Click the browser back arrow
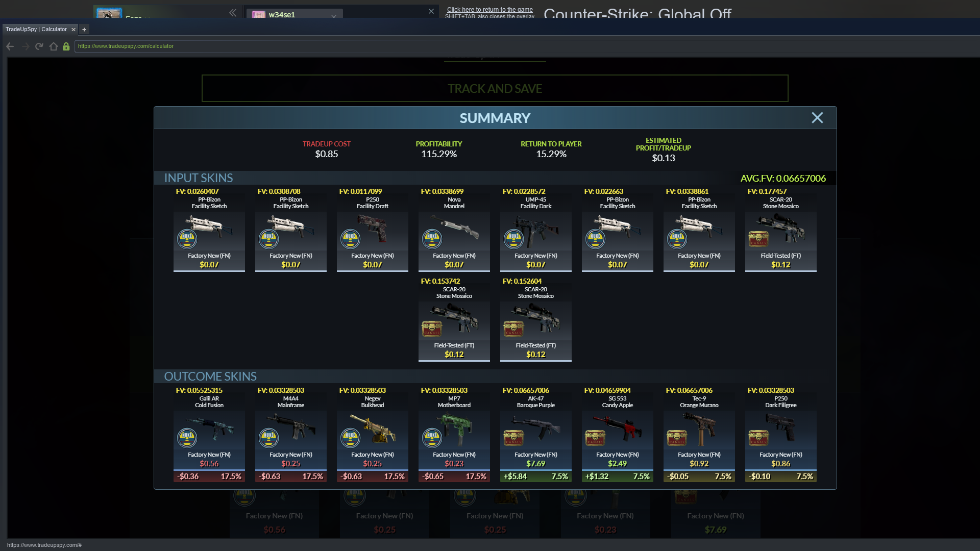Screen dimensions: 980x551 tap(10, 46)
